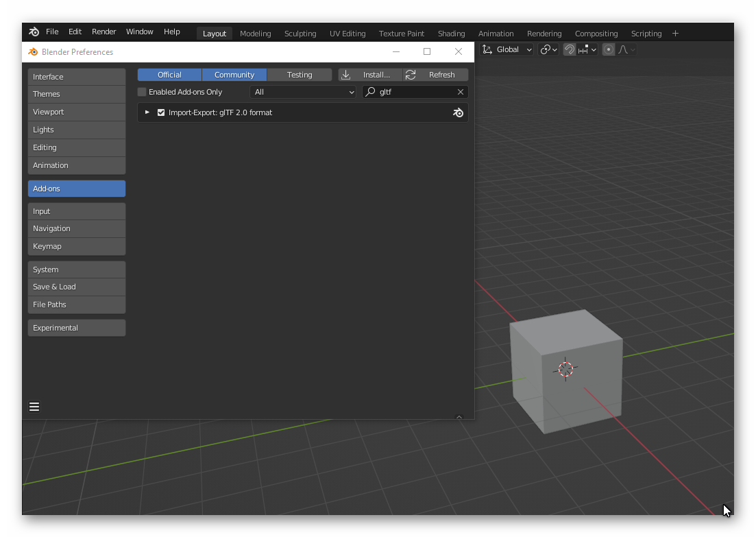Viewport: 756px width, 537px height.
Task: Open the Themes preferences section
Action: click(77, 94)
